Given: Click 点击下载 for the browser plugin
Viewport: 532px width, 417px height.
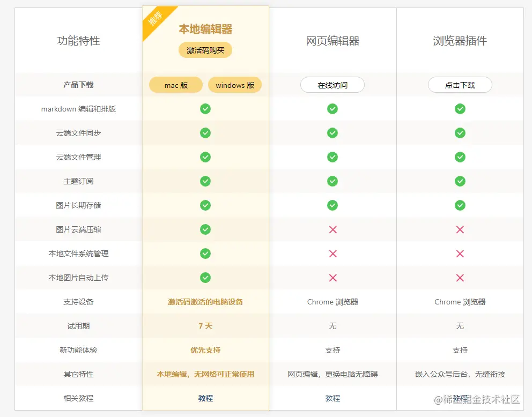Looking at the screenshot, I should coord(460,85).
